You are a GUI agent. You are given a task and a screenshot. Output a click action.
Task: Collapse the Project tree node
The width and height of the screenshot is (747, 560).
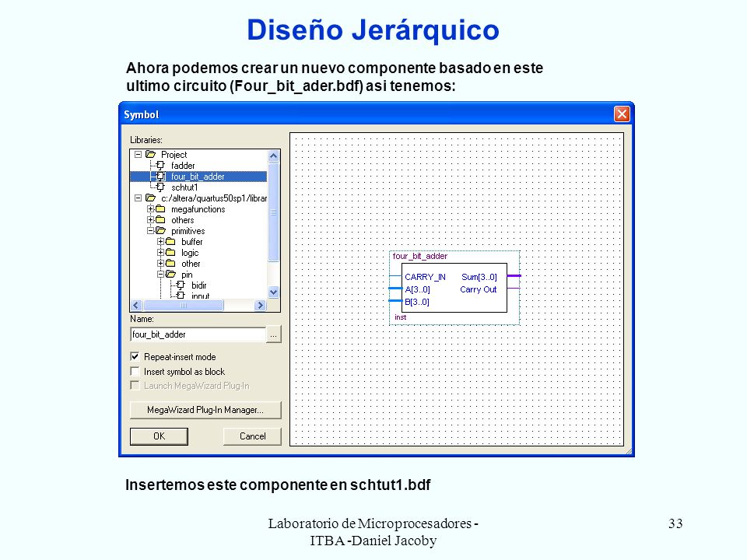[x=139, y=154]
